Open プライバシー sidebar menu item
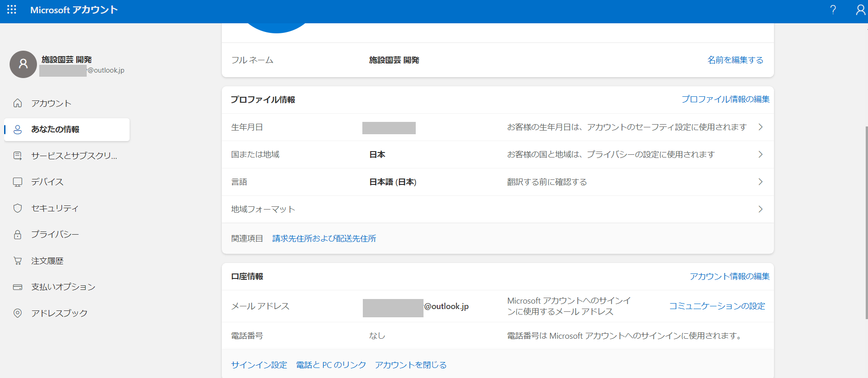The width and height of the screenshot is (868, 378). tap(67, 235)
